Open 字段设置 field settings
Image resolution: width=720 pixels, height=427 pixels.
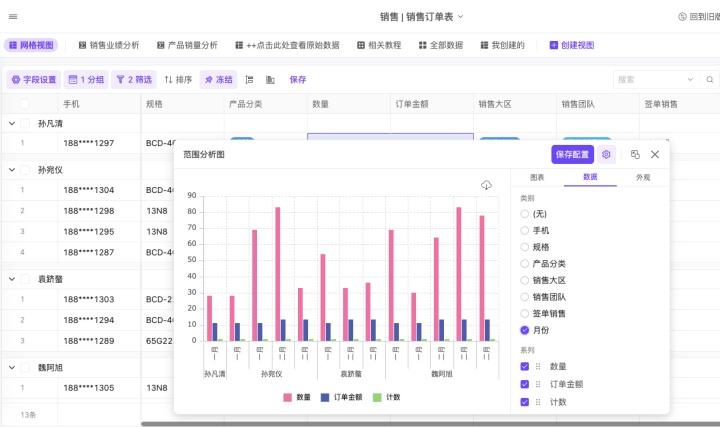coord(34,79)
